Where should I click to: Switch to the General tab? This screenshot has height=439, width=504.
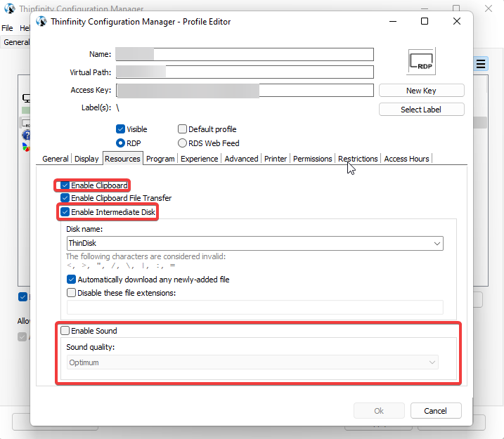coord(56,159)
